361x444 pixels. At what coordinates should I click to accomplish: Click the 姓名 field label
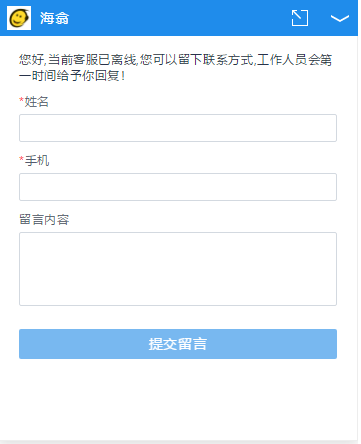[37, 101]
